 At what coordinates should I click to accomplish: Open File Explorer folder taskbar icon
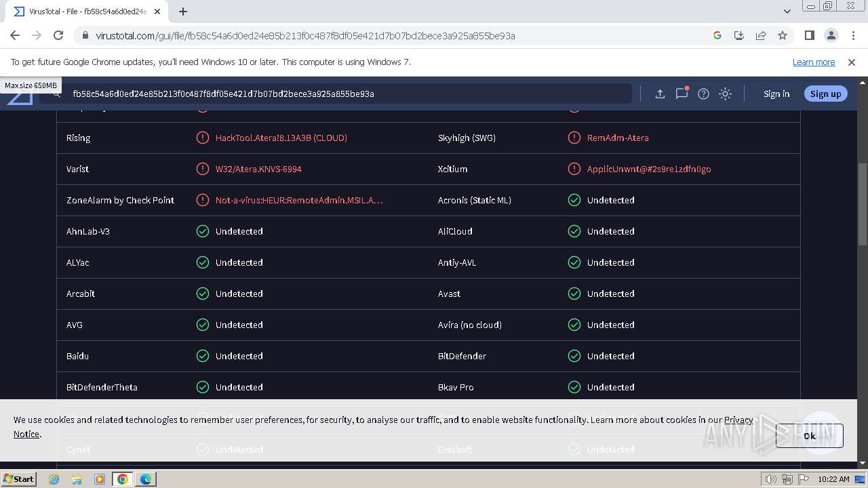[x=77, y=479]
